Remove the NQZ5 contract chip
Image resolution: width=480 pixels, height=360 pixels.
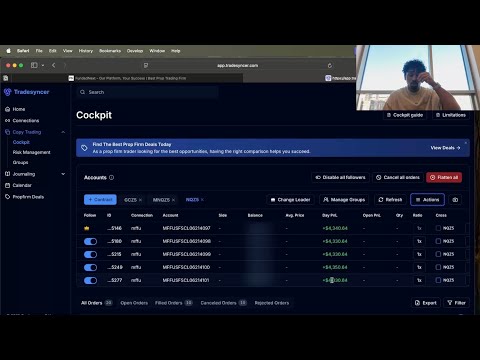tap(202, 200)
